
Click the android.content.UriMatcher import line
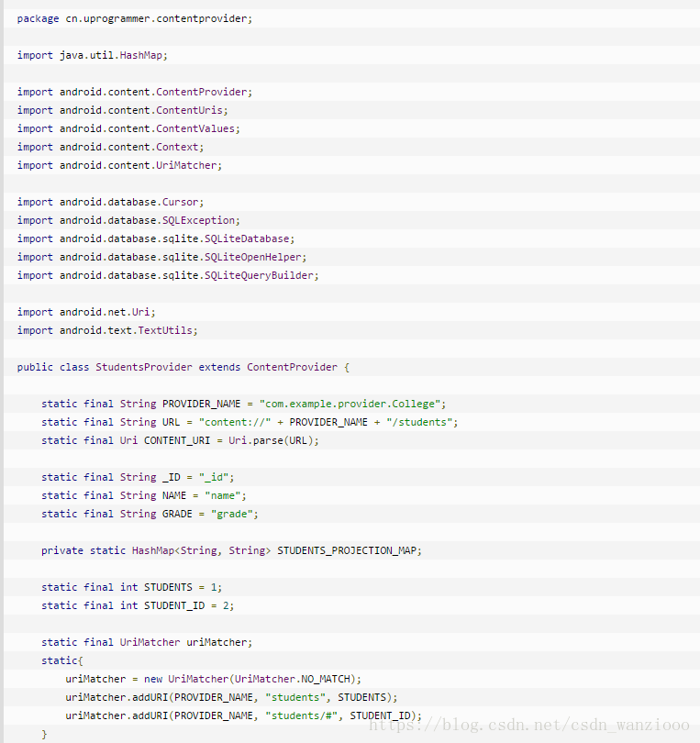tap(119, 165)
